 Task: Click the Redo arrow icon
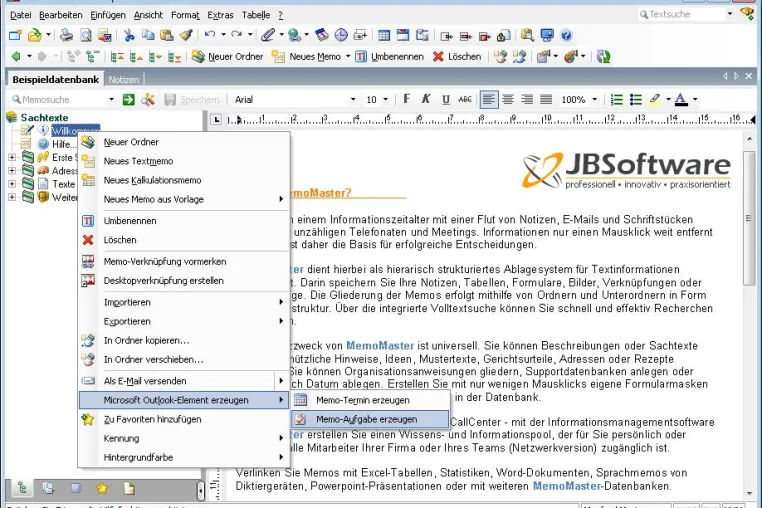click(237, 35)
